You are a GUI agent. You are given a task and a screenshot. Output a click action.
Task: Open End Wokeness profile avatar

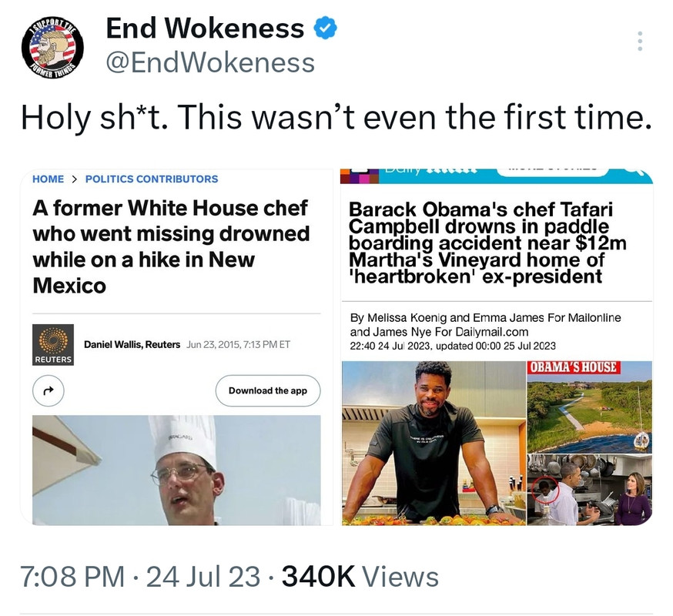(52, 48)
